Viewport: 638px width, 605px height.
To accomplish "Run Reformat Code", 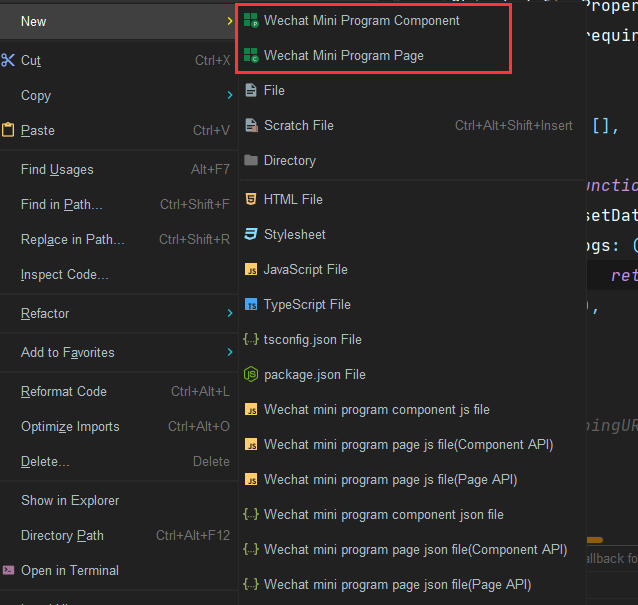I will [x=118, y=391].
